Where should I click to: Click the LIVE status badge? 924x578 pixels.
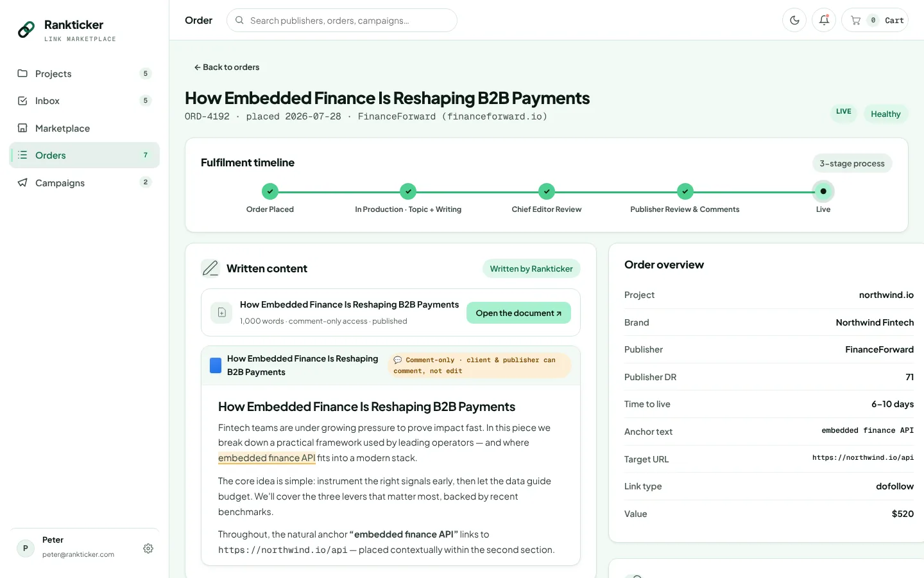point(844,112)
